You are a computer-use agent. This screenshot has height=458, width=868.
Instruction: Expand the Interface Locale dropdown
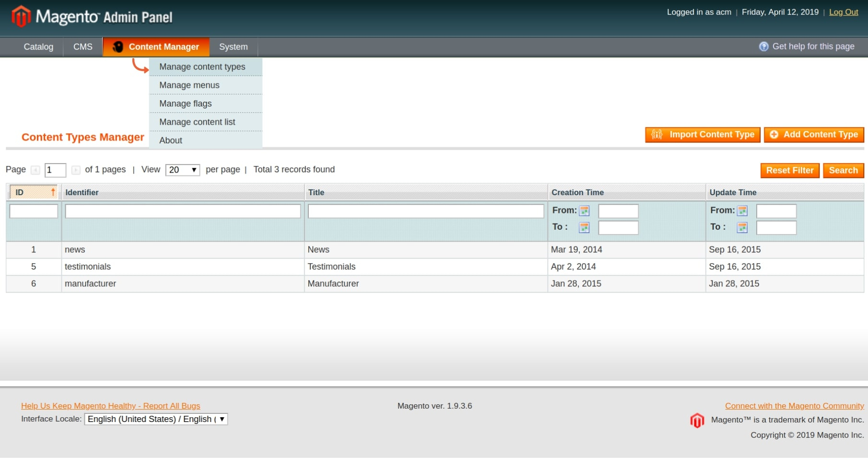156,419
